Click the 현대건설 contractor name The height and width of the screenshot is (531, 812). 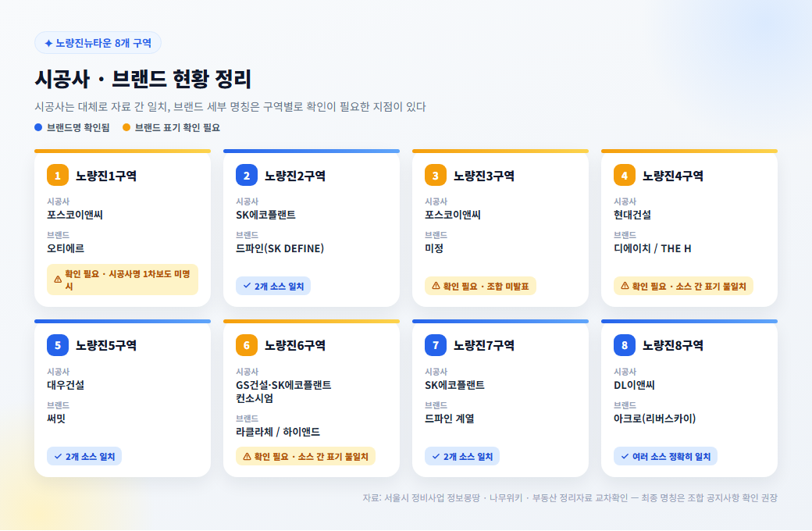[x=633, y=215]
